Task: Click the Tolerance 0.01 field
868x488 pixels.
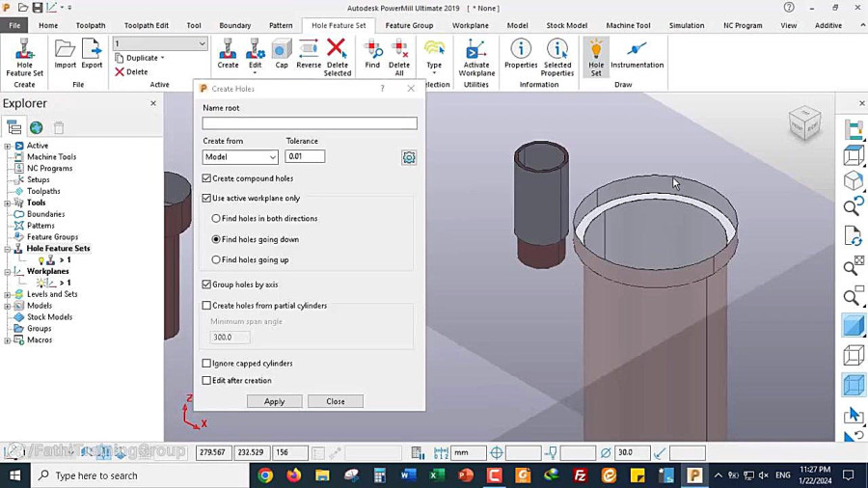Action: point(305,156)
